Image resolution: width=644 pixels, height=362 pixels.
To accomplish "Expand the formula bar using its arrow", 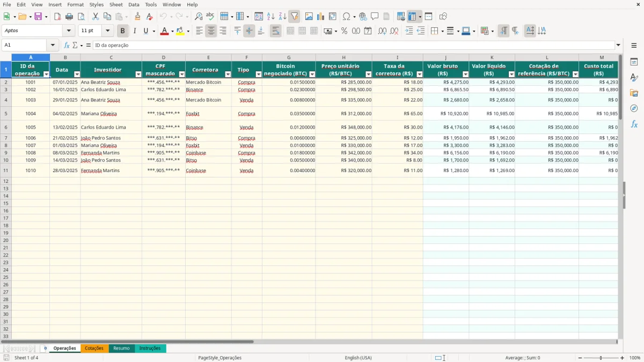I will [x=618, y=46].
